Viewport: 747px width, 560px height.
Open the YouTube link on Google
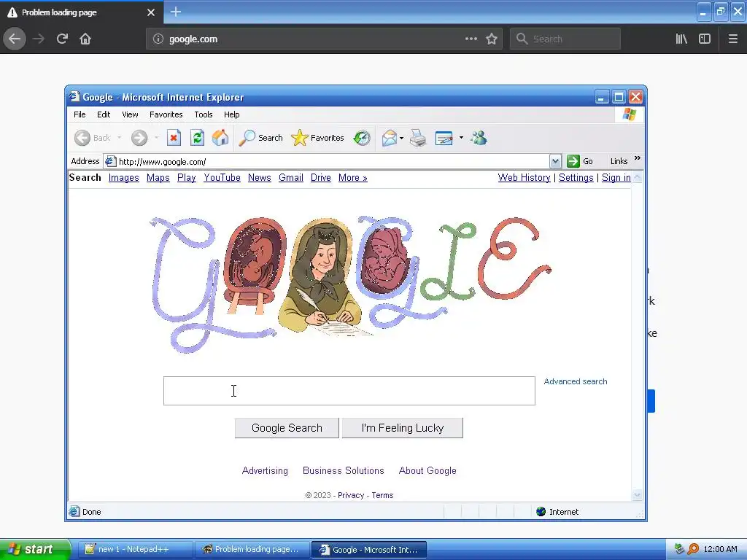[x=222, y=178]
